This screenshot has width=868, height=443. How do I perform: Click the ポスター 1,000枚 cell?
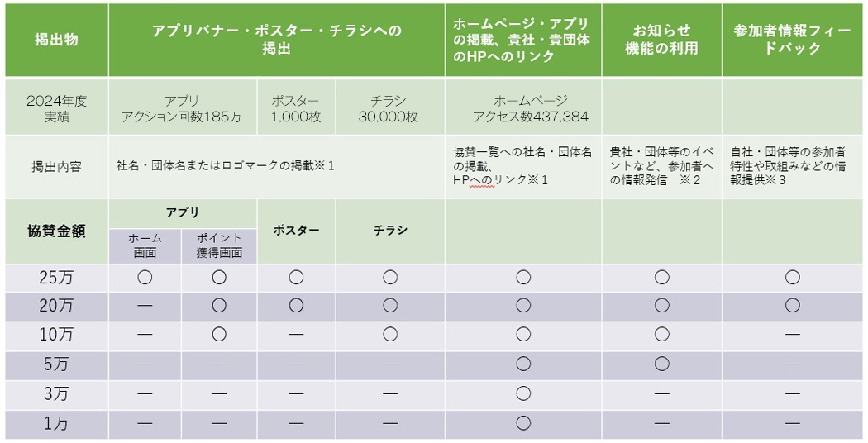[296, 108]
